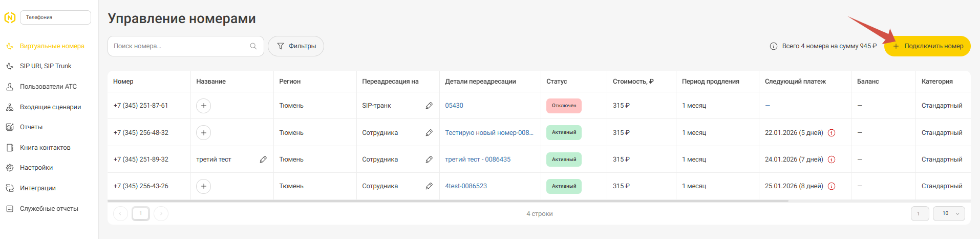Open Тестирую новый номер-008 link
This screenshot has width=980, height=239.
coord(489,133)
